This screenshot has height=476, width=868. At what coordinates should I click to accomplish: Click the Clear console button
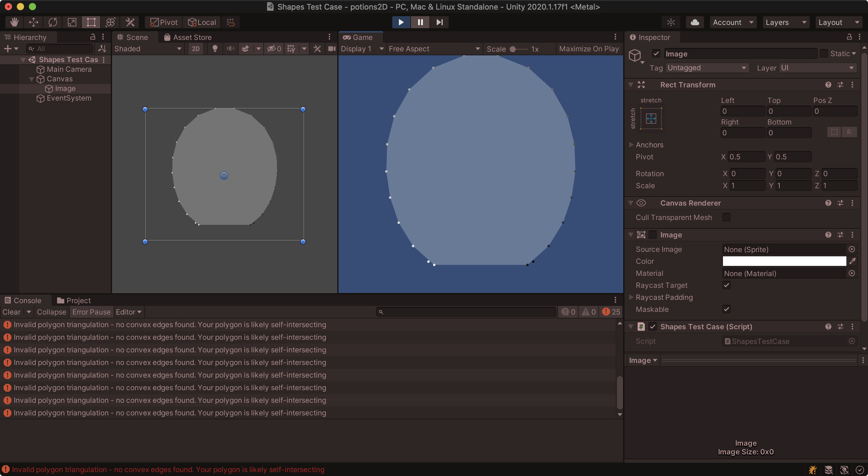point(11,312)
